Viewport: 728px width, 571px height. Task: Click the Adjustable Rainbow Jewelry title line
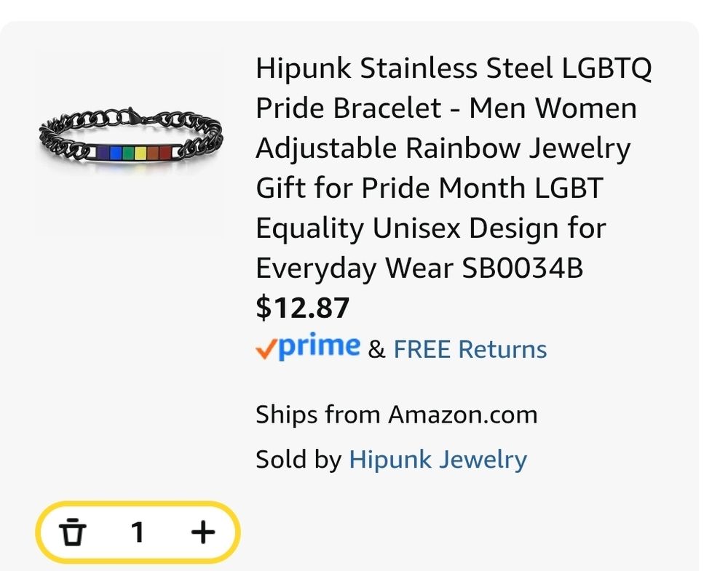point(443,148)
